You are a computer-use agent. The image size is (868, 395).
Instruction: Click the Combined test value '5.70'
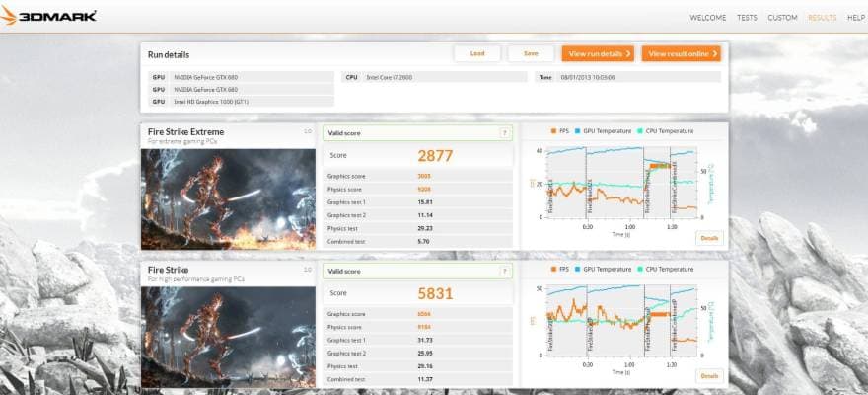click(x=423, y=242)
